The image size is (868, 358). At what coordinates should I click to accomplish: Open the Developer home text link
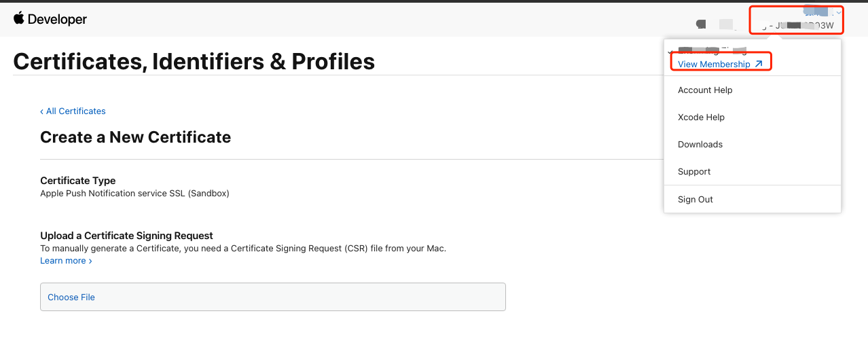[57, 20]
